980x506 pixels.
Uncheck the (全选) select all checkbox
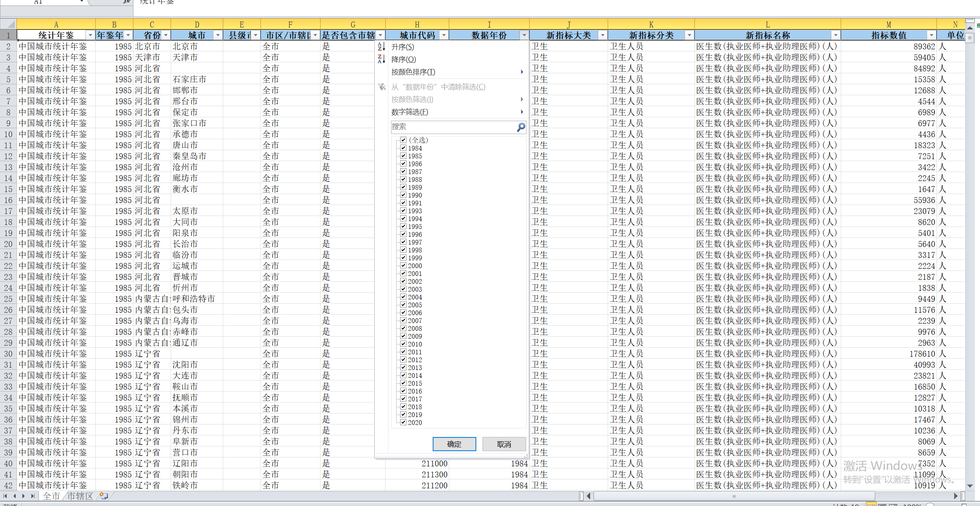tap(403, 140)
